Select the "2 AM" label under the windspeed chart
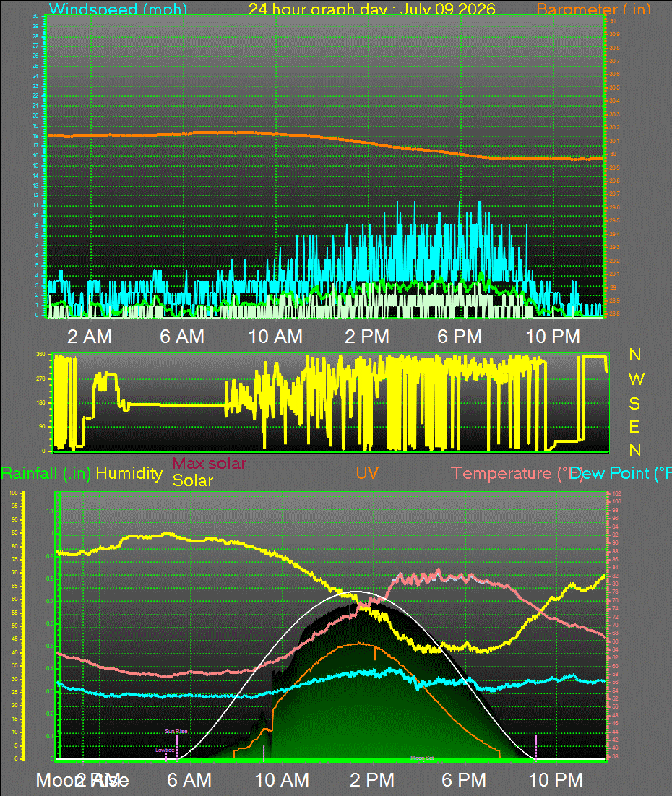The height and width of the screenshot is (796, 672). 90,337
